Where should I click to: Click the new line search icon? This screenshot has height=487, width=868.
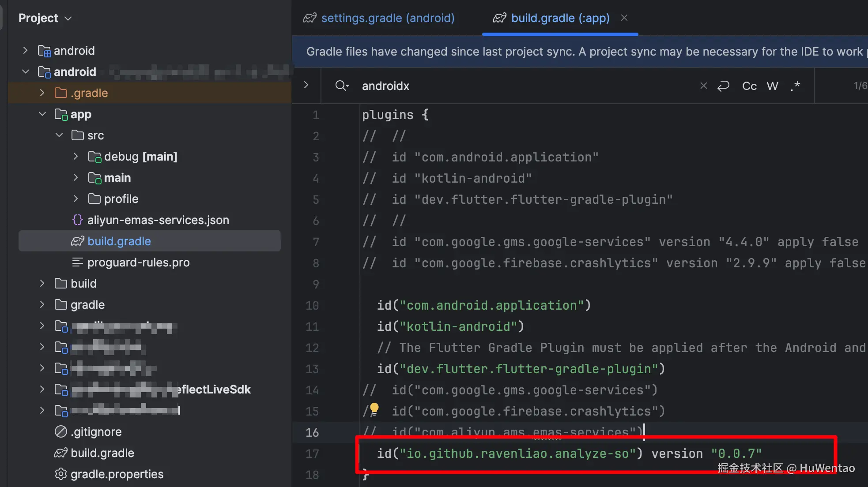(x=723, y=86)
